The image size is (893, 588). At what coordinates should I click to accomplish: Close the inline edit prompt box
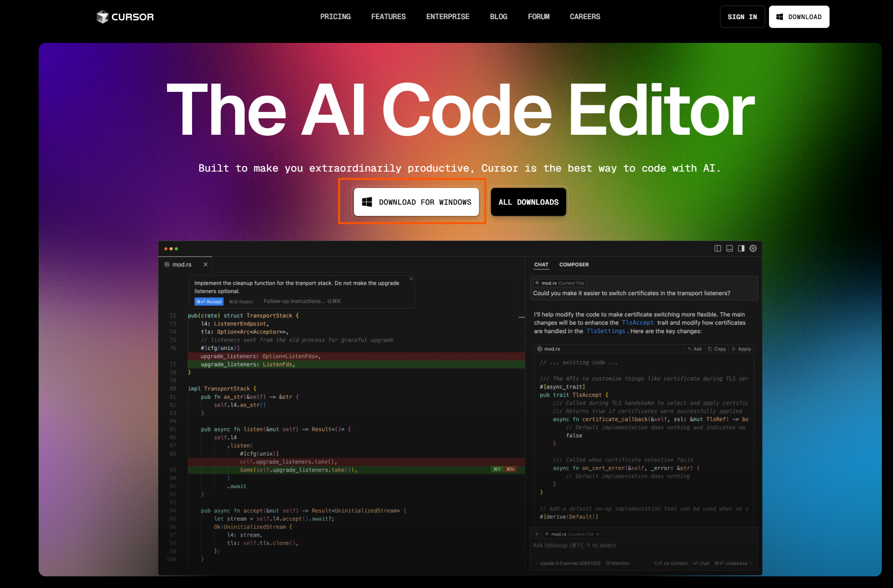pyautogui.click(x=411, y=278)
